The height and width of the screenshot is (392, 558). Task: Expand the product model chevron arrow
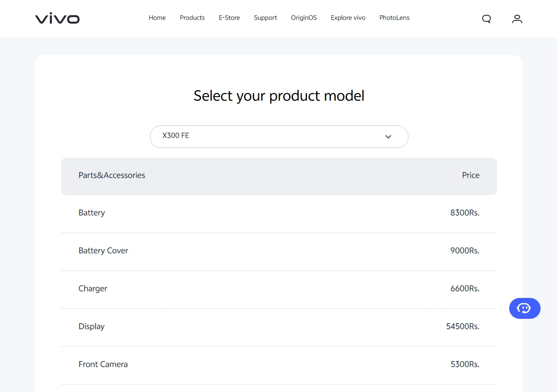pos(388,137)
